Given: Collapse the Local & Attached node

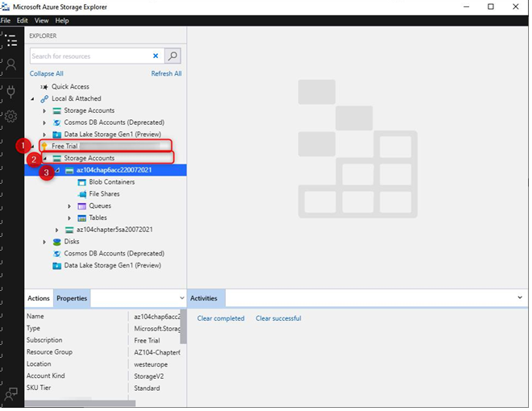Looking at the screenshot, I should (x=32, y=99).
